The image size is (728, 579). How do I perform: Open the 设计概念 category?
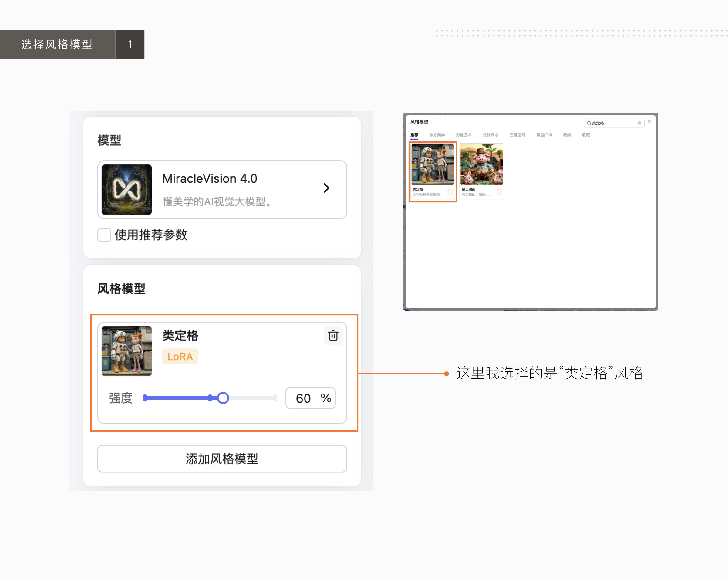491,135
